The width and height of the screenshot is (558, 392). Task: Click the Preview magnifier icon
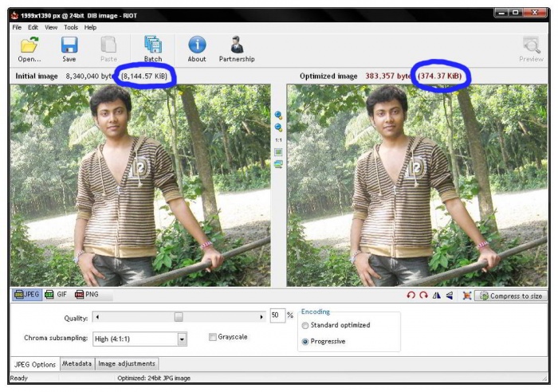[x=532, y=45]
